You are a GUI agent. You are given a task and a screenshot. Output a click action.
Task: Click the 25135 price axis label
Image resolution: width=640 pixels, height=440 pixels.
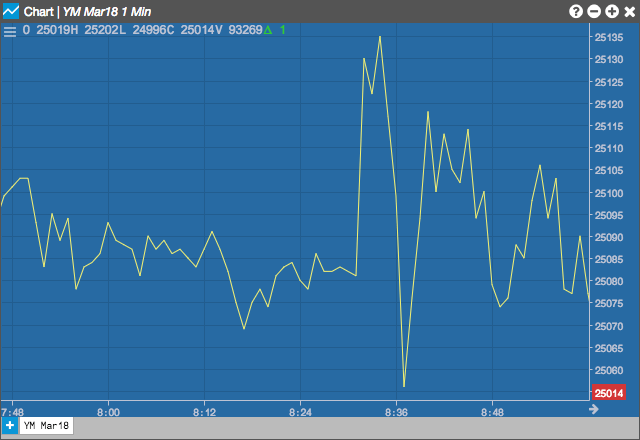[x=609, y=37]
